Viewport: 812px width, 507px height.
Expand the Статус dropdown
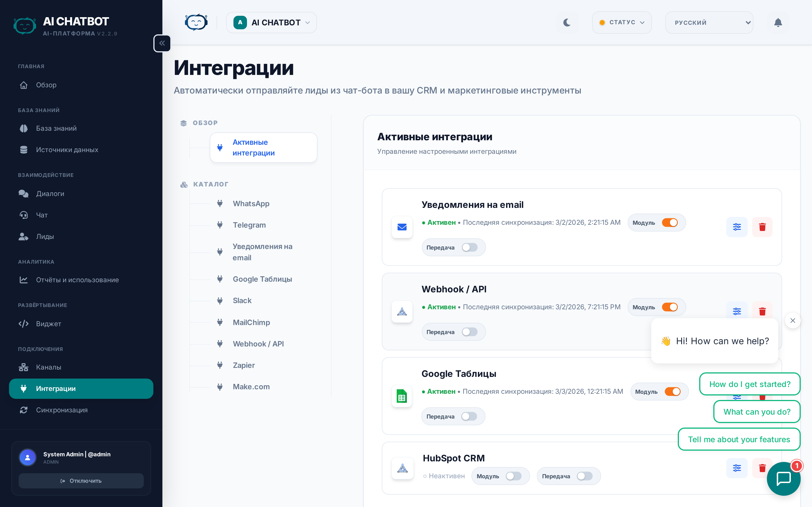(x=622, y=23)
